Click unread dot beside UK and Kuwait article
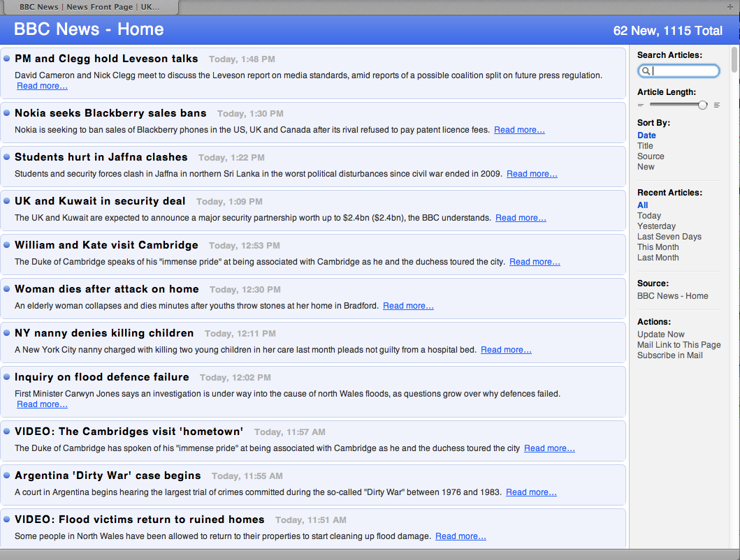This screenshot has height=560, width=740. click(x=6, y=201)
